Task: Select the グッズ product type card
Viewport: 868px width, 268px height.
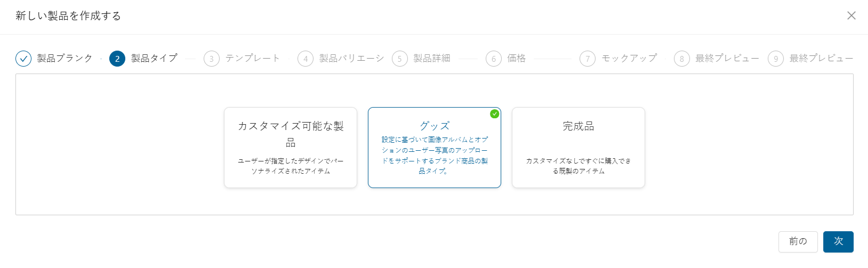Action: (435, 148)
